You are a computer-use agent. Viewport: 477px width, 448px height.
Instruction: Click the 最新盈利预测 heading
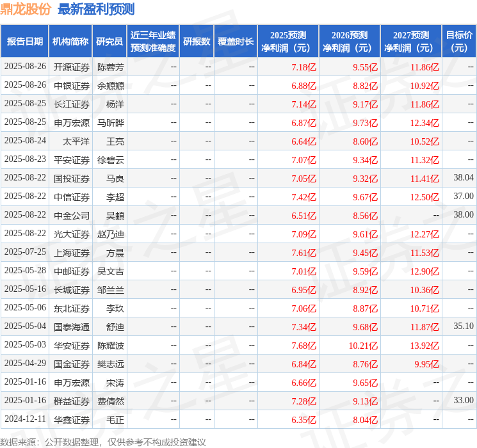pyautogui.click(x=96, y=9)
